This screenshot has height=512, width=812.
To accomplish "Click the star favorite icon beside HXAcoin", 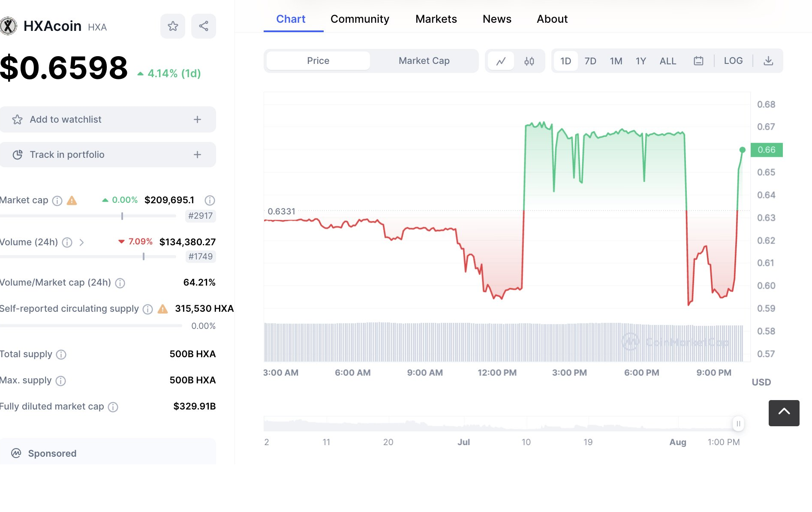I will pos(173,26).
